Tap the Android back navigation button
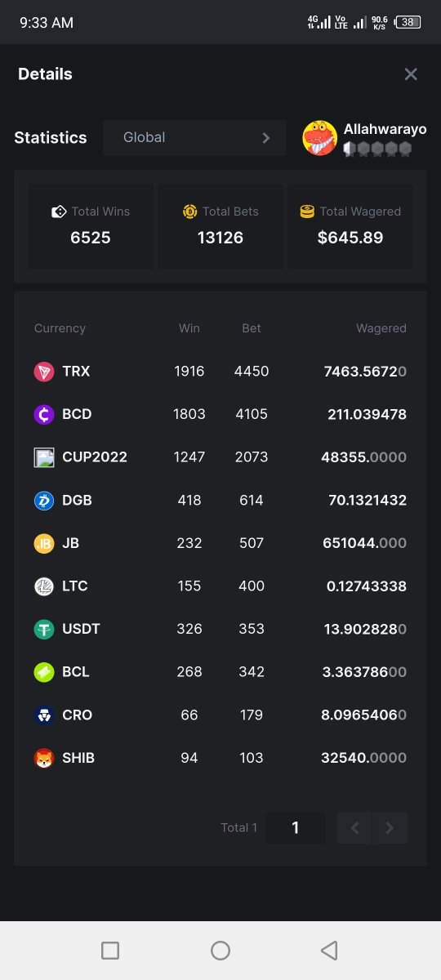 pyautogui.click(x=329, y=950)
